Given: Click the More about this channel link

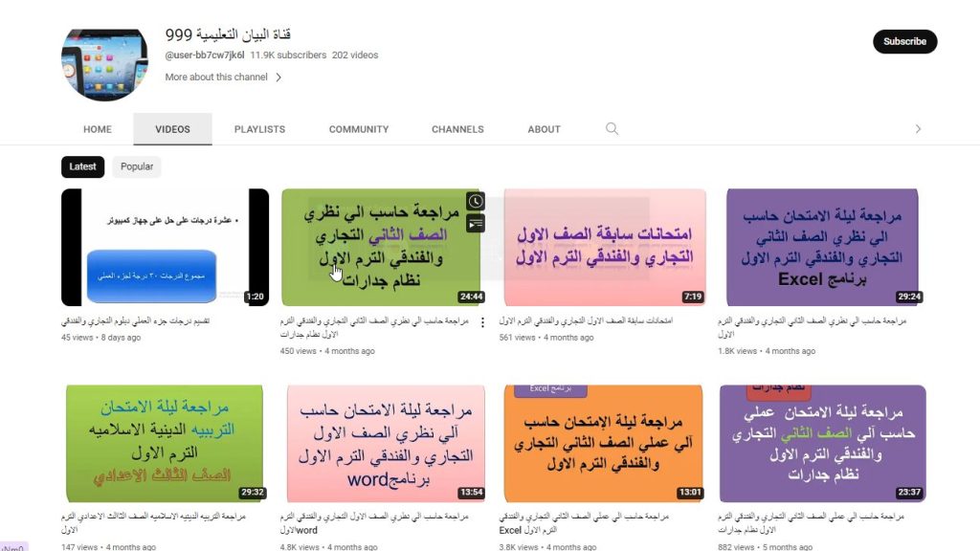Looking at the screenshot, I should pyautogui.click(x=217, y=77).
